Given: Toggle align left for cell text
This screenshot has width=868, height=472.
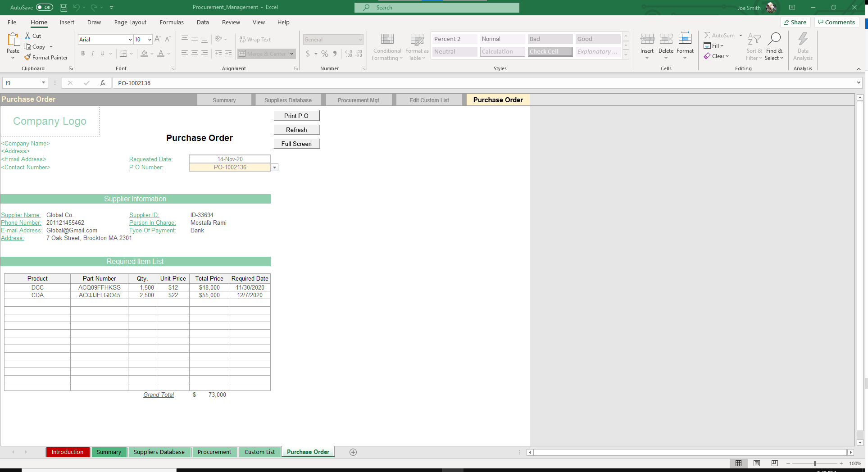Looking at the screenshot, I should click(x=185, y=54).
